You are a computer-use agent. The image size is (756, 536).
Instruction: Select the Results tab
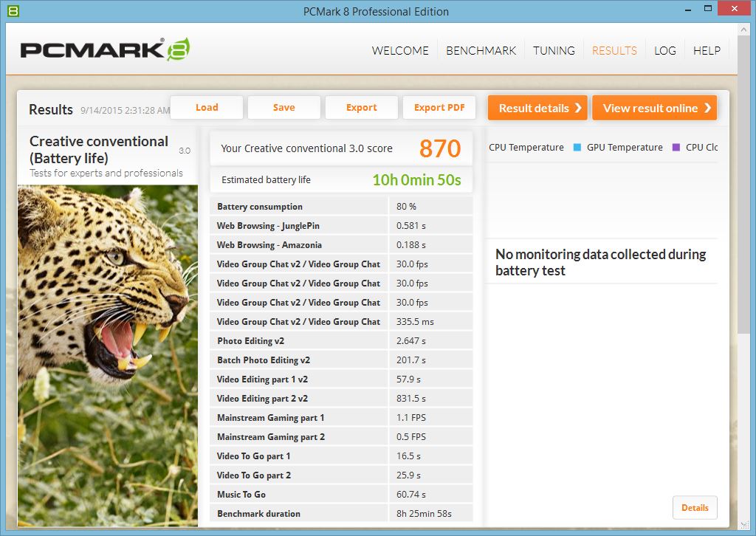click(614, 51)
